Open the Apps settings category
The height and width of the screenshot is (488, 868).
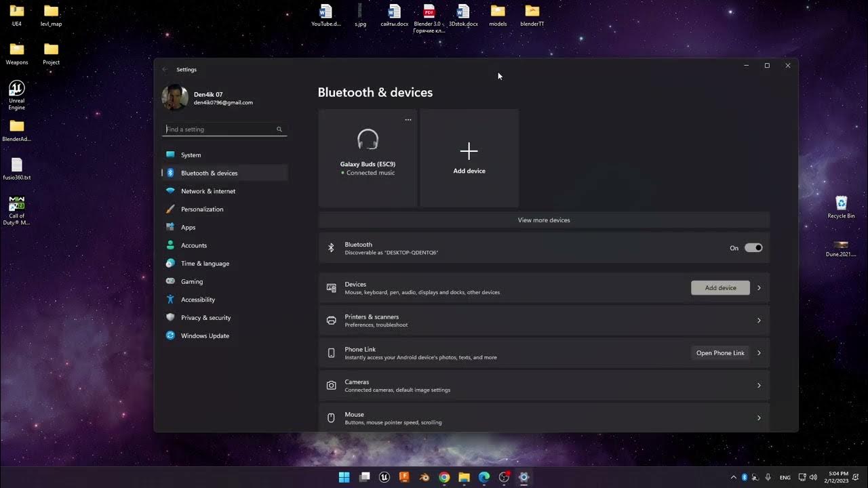[224, 227]
